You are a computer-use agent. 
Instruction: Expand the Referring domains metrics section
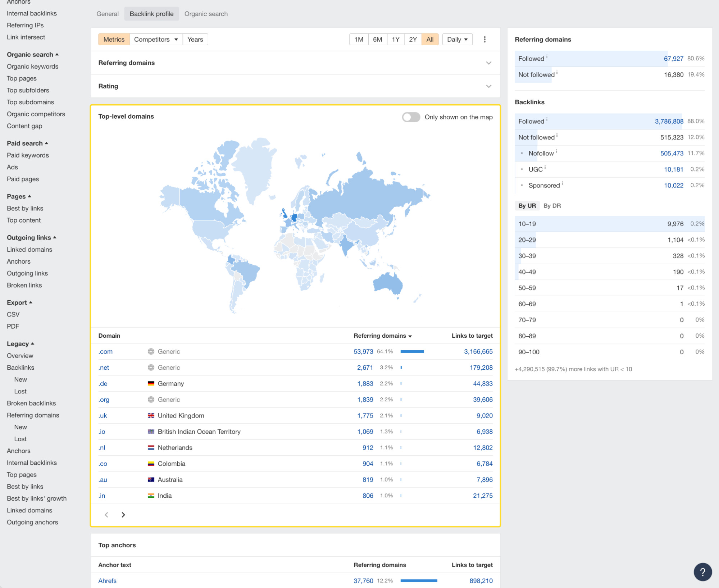[488, 63]
